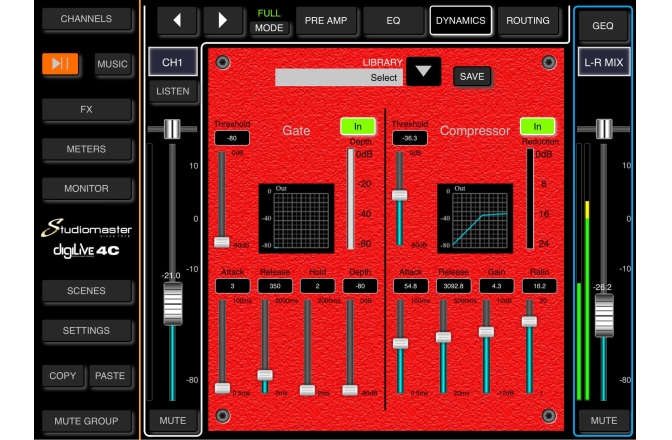Open the MUTE GROUP page
The width and height of the screenshot is (672, 440).
86,421
